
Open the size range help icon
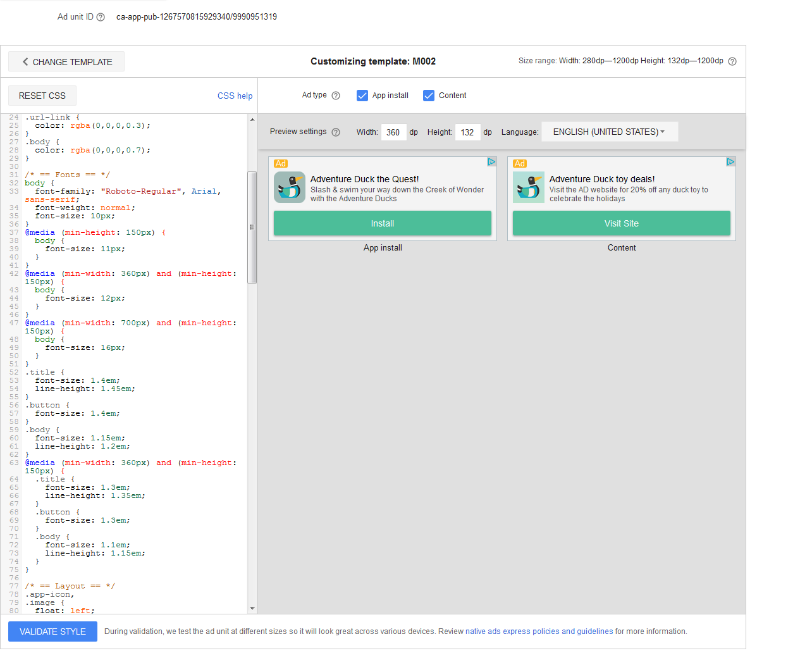(732, 61)
